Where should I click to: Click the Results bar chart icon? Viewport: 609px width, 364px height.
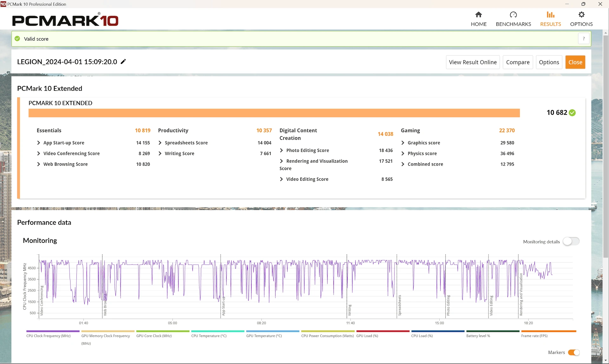[550, 15]
